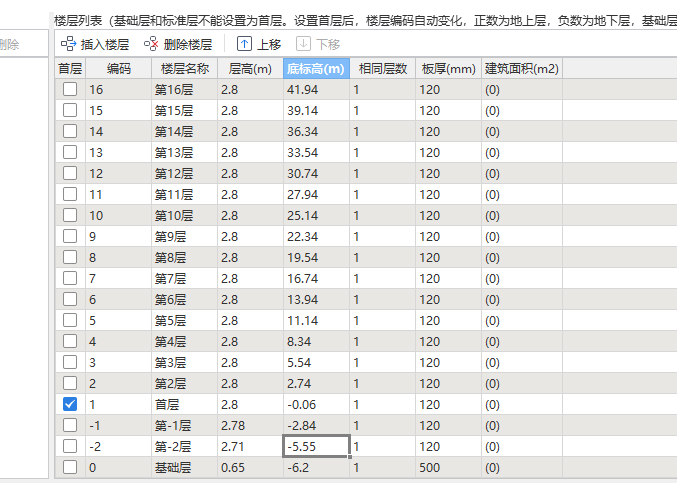Screen dimensions: 677x483
Task: Click the slab thickness cell 500
Action: (x=449, y=467)
